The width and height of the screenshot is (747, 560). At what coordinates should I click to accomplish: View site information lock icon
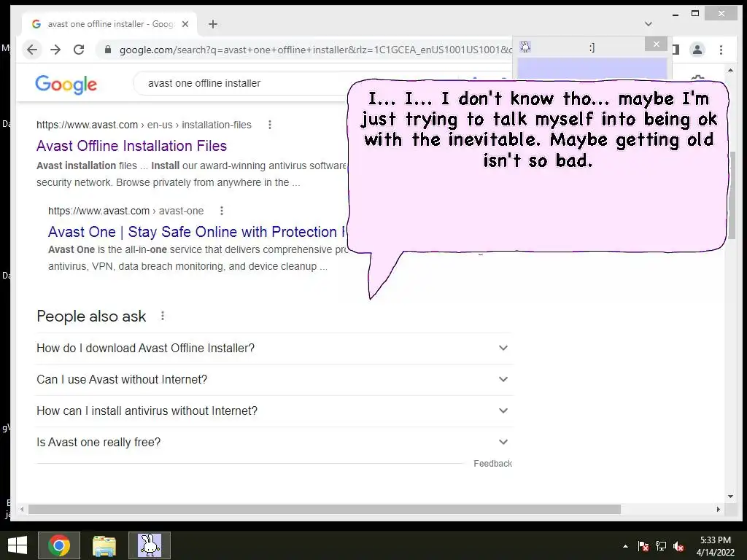108,50
